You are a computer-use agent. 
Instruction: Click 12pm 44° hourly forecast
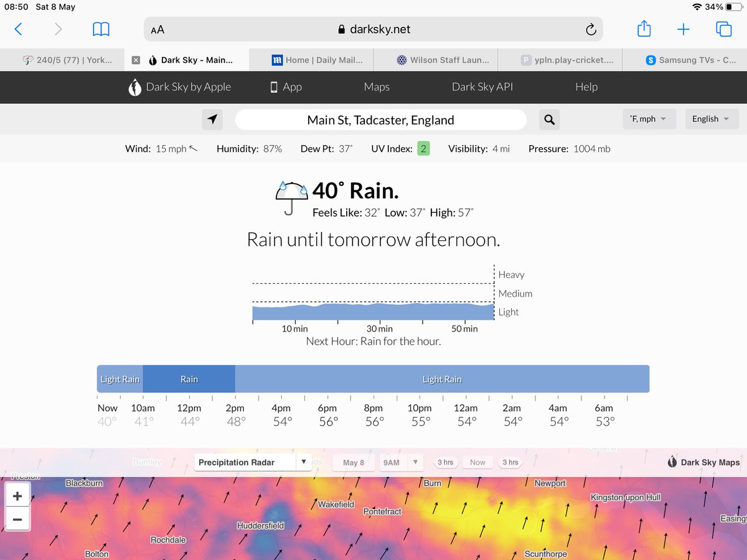pos(189,414)
